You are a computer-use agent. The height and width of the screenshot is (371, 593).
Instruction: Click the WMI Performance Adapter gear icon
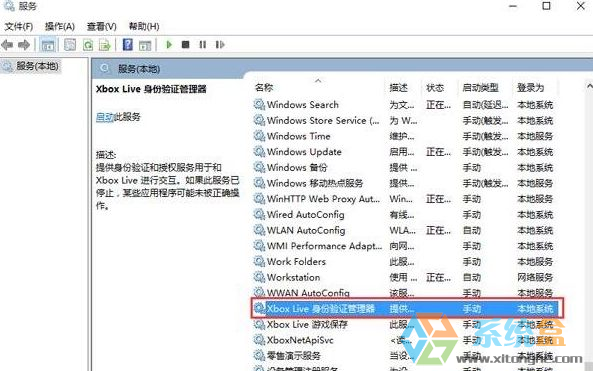pos(259,246)
